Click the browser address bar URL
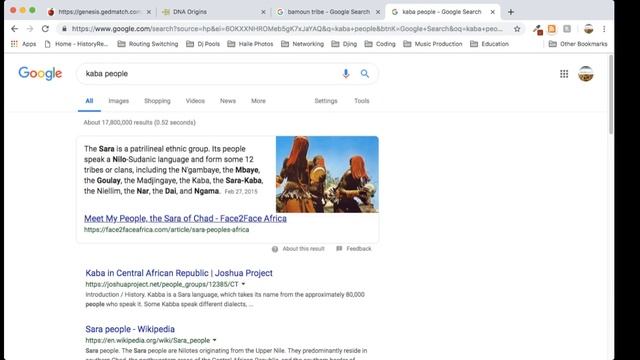The image size is (640, 360). pos(287,29)
